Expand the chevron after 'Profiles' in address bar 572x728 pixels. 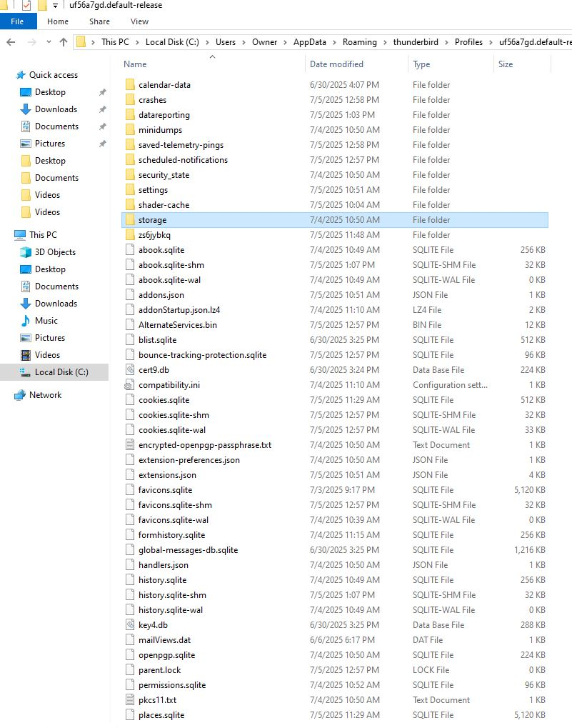(491, 42)
